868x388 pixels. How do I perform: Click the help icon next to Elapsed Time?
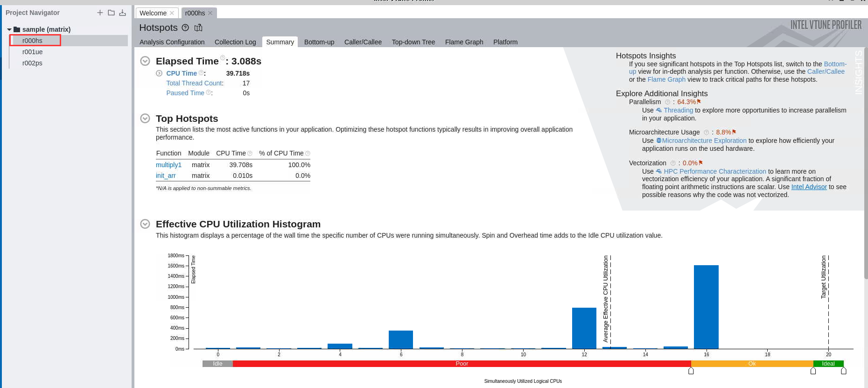pyautogui.click(x=223, y=57)
